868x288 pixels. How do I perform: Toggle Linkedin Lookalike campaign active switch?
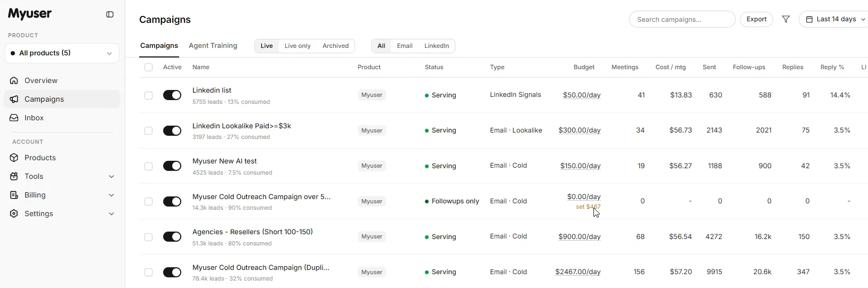[x=172, y=130]
